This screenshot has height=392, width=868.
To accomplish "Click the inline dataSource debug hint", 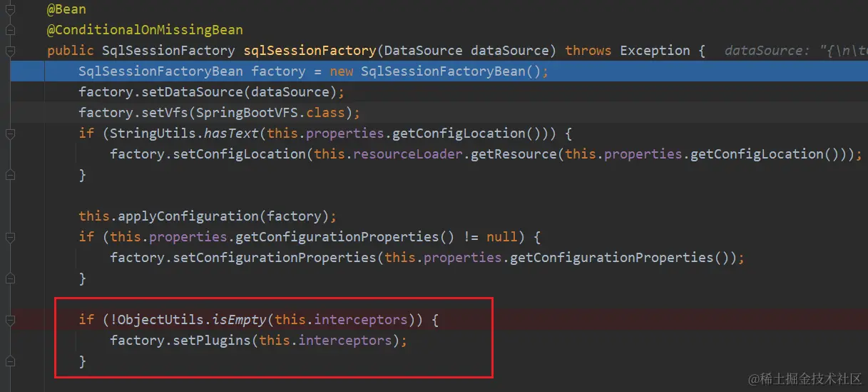I will (x=795, y=51).
